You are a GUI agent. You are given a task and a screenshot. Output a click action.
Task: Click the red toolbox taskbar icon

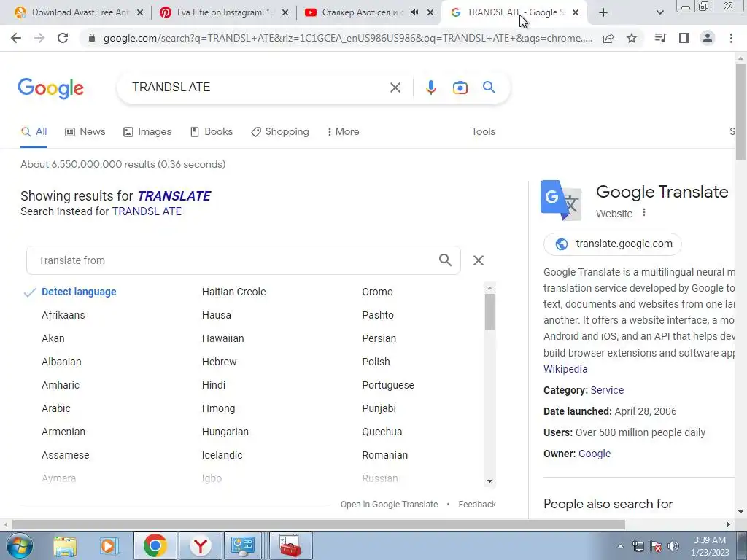(x=290, y=545)
